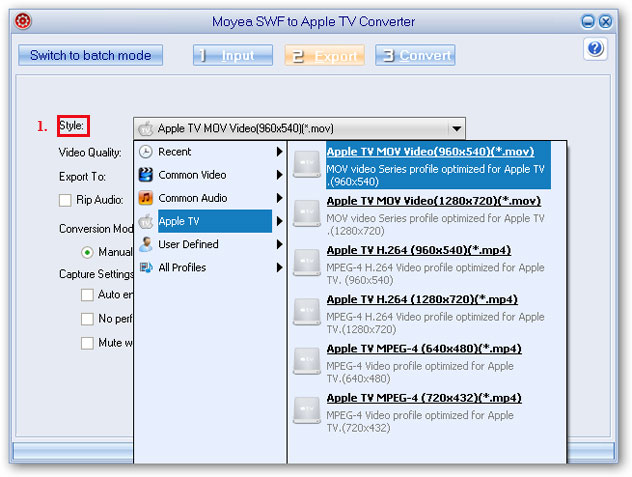Click device icon of MOV Video 960x540 profile
This screenshot has width=632, height=477.
(307, 165)
